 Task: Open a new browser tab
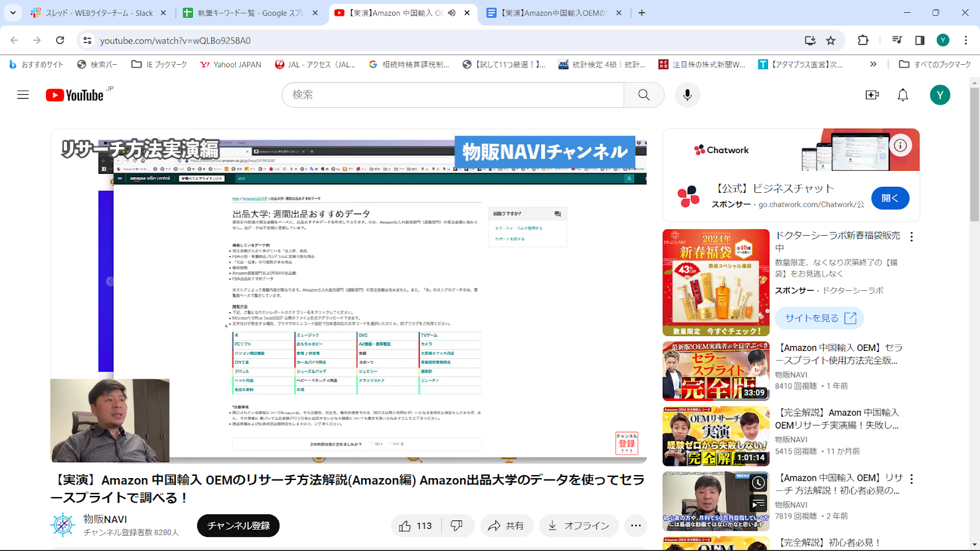[642, 13]
